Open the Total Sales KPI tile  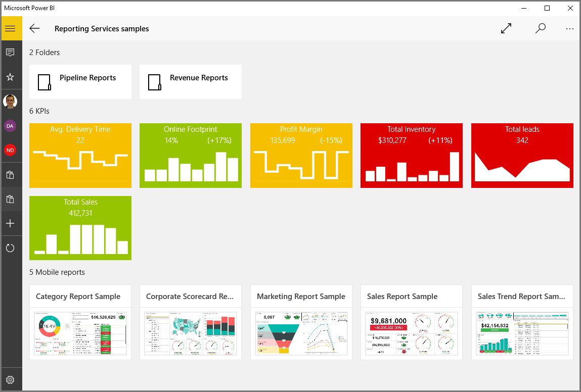click(x=80, y=228)
